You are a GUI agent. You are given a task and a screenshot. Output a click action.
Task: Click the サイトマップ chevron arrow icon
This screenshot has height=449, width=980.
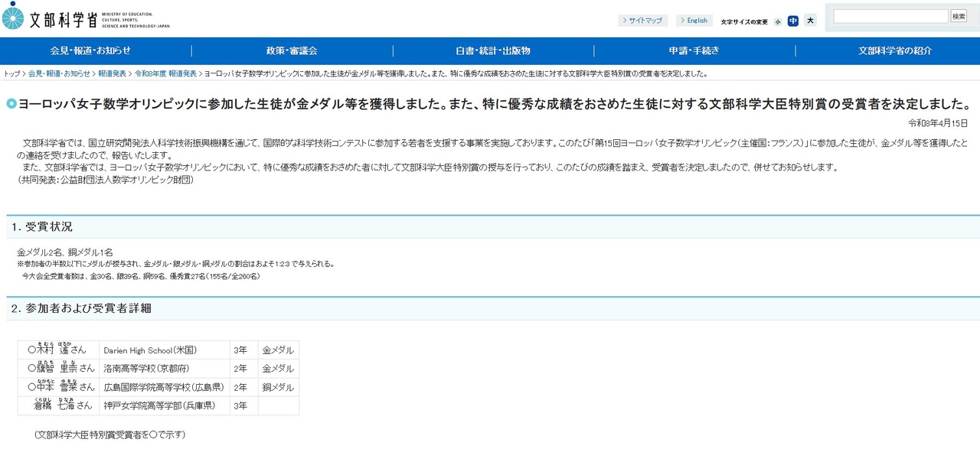tap(626, 21)
